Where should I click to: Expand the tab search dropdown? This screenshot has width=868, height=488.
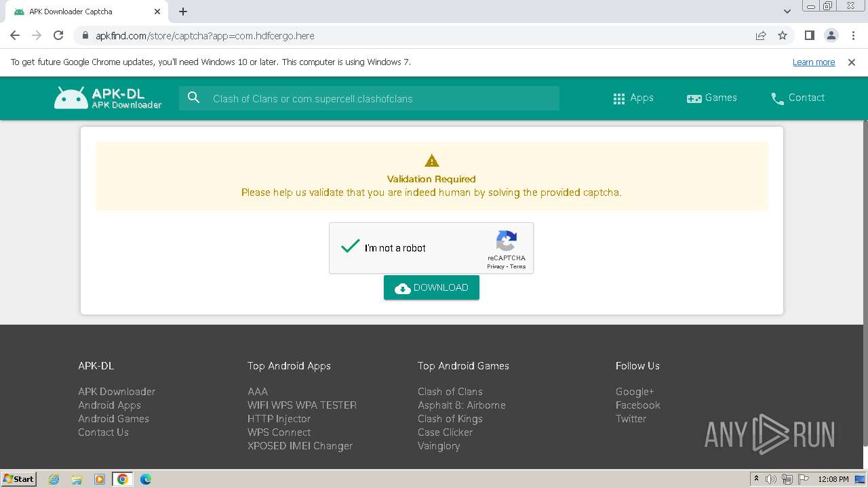tap(787, 12)
